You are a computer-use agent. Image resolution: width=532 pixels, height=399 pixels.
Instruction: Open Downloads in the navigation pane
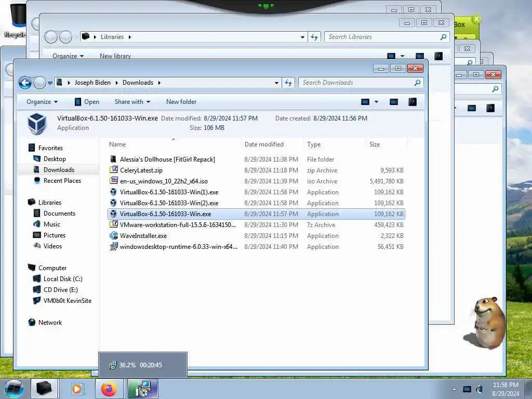coord(59,170)
